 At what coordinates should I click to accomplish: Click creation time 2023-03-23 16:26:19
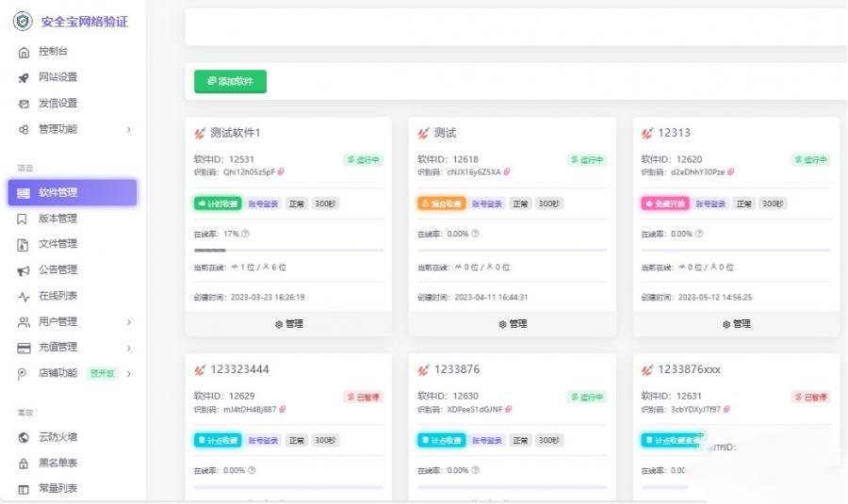(x=268, y=298)
